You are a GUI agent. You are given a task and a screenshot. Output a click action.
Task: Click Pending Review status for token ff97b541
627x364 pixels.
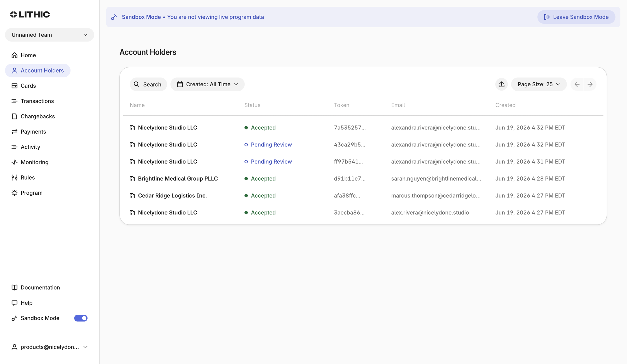[268, 162]
